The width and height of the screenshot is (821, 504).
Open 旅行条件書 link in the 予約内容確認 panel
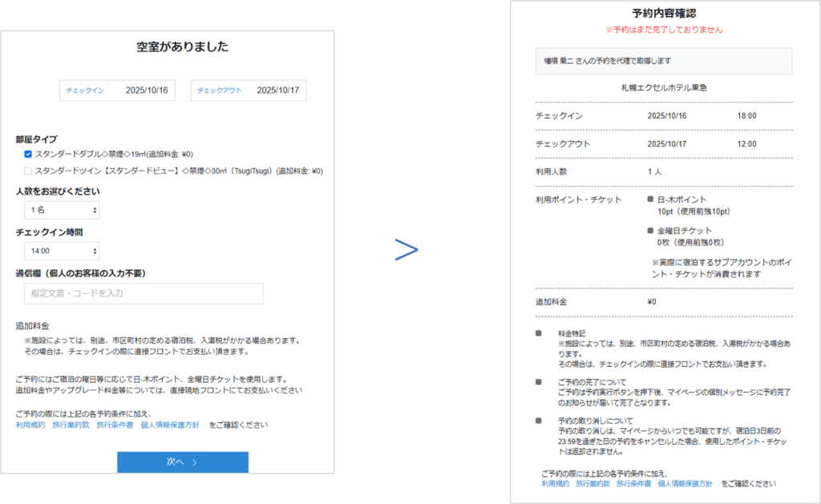[633, 484]
